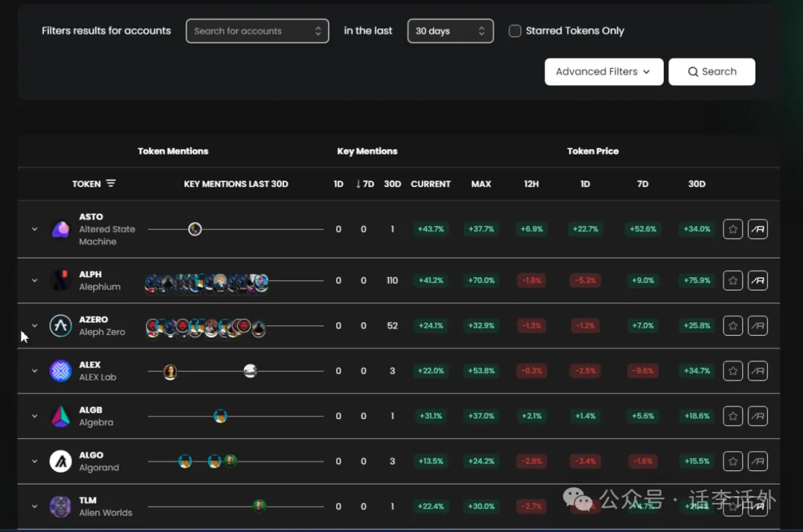Click the Altered State Machine name
The width and height of the screenshot is (803, 532).
106,236
